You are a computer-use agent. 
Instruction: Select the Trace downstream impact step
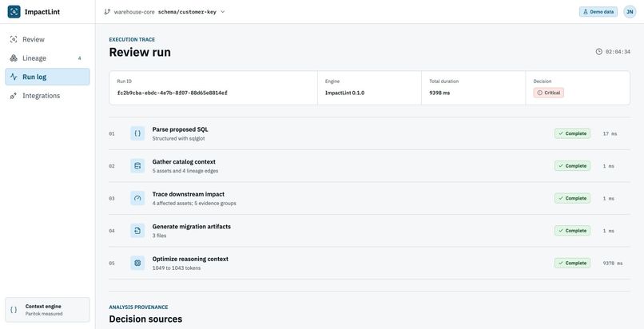click(x=369, y=198)
